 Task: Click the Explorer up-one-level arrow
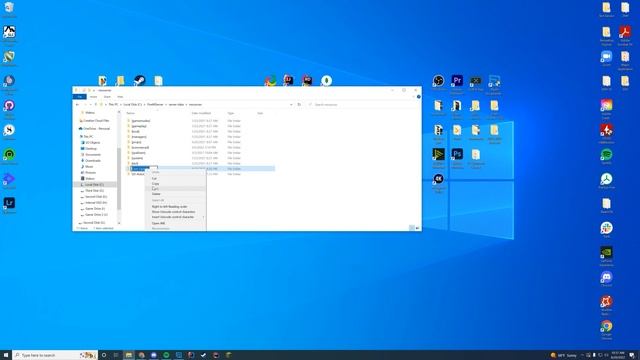(x=96, y=104)
